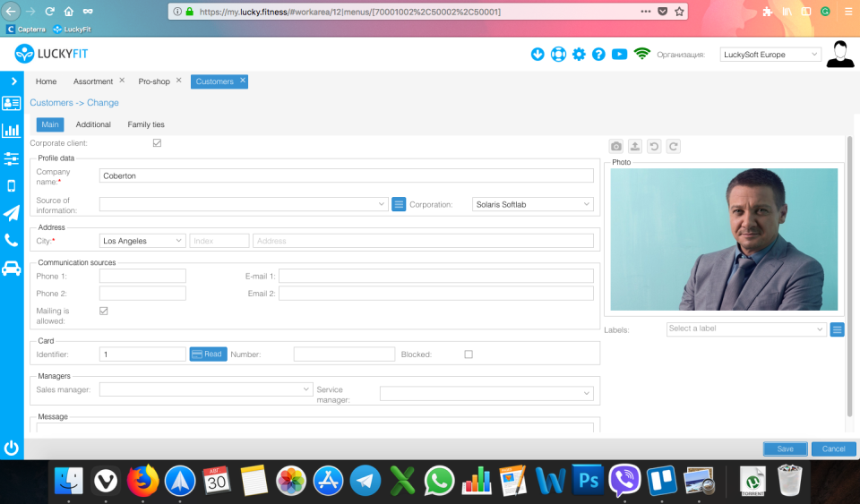Open the YouTube video icon in header
860x504 pixels.
[619, 55]
